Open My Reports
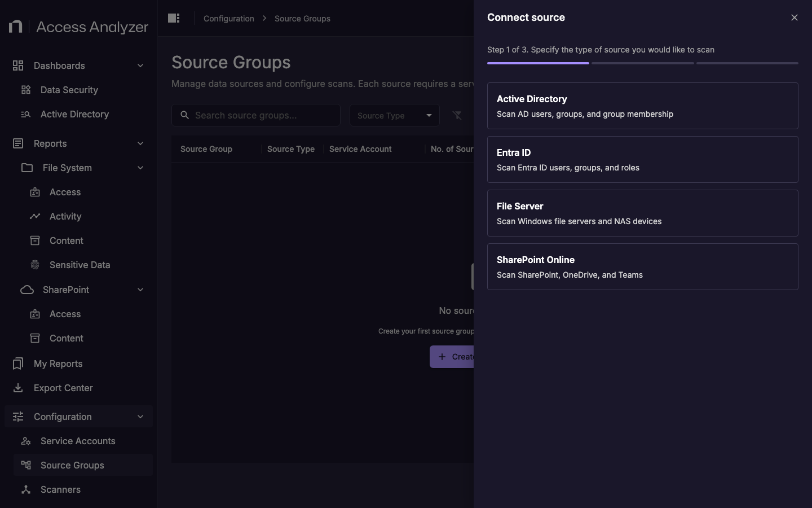This screenshot has height=508, width=812. pos(57,364)
